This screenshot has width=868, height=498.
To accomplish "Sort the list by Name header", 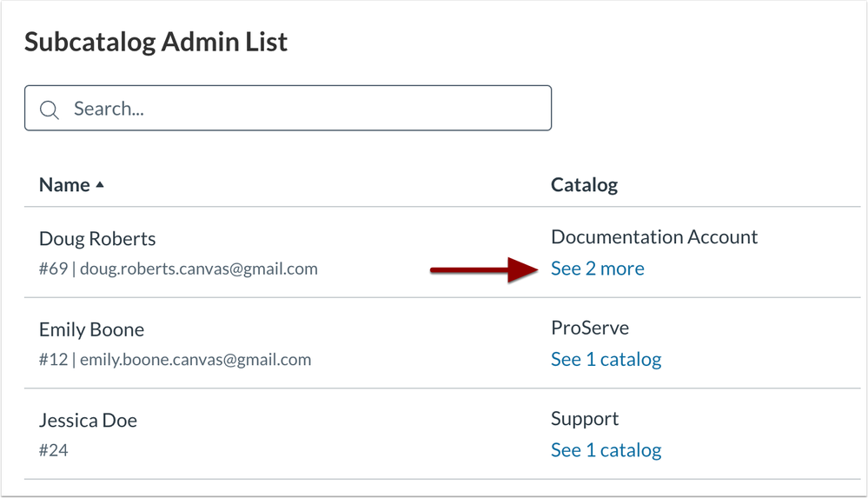I will 64,185.
